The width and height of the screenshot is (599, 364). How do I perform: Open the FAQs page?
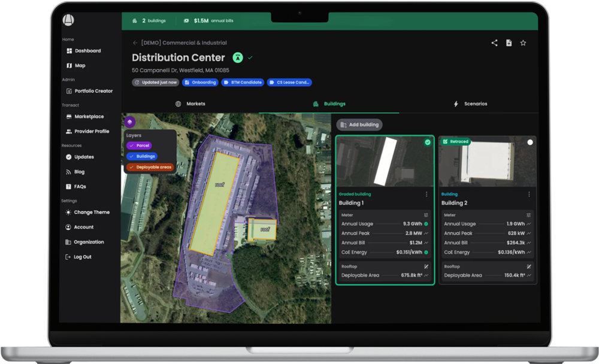[x=75, y=187]
